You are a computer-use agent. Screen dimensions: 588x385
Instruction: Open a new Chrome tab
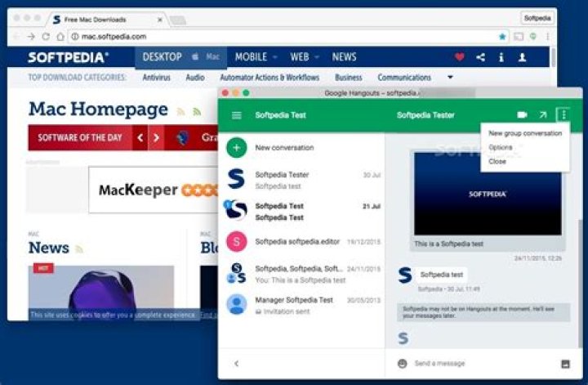(x=178, y=20)
